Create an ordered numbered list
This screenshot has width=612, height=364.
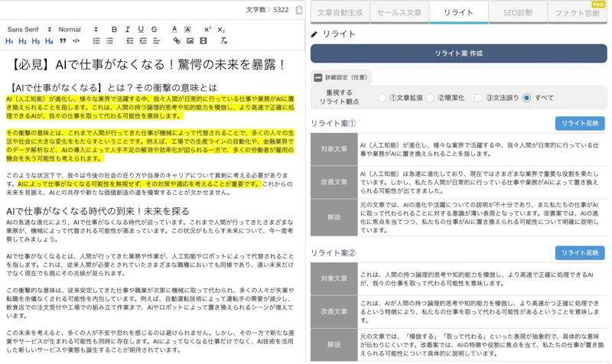coord(96,41)
